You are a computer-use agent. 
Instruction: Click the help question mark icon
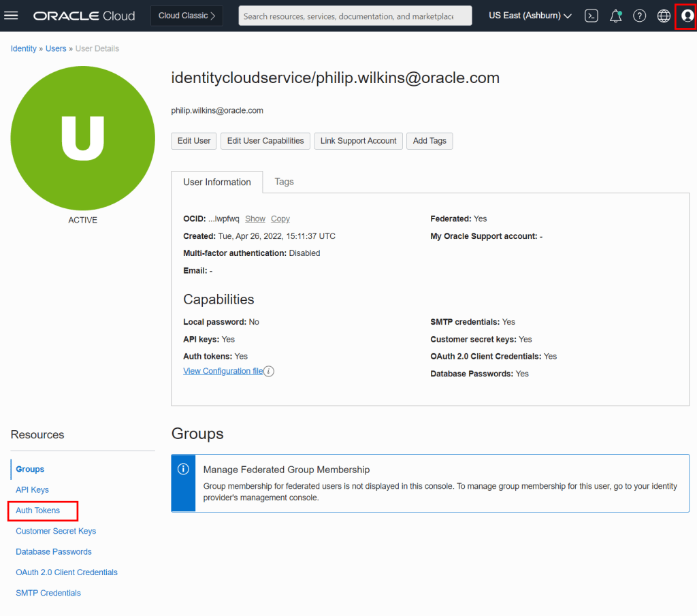coord(639,16)
